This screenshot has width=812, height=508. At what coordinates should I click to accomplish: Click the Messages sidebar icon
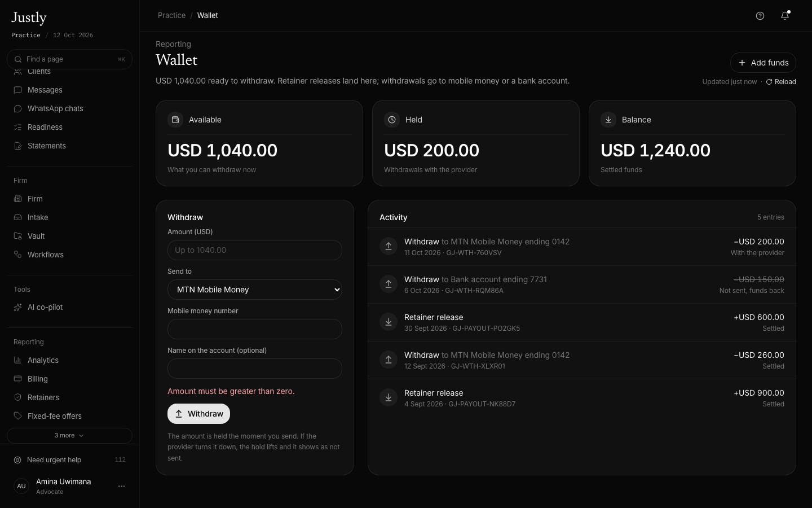tap(18, 90)
